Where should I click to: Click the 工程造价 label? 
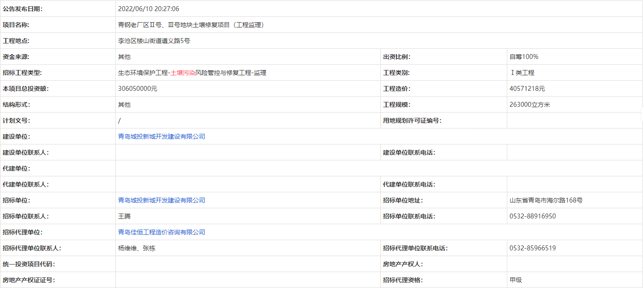(397, 89)
